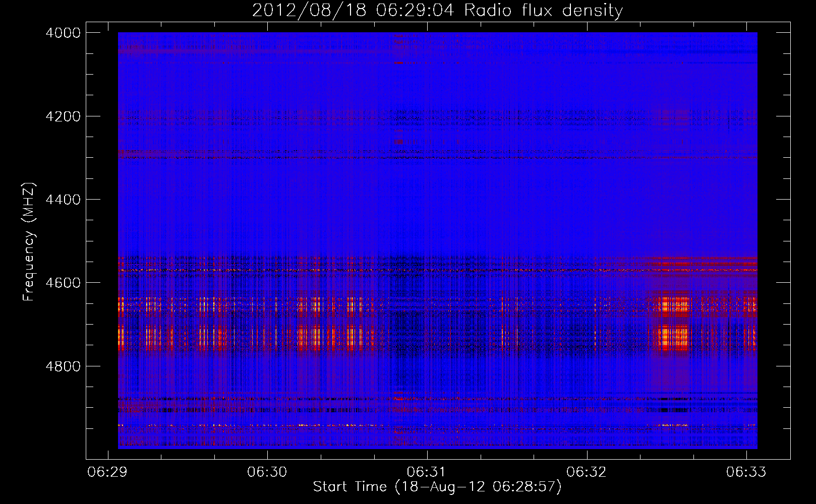Select the 4000 frequency axis label

click(63, 33)
